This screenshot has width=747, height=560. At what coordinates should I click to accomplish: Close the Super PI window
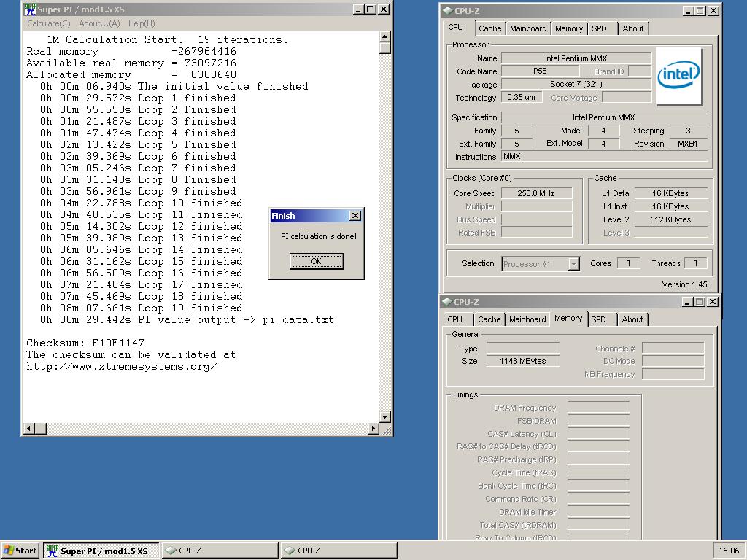[384, 9]
